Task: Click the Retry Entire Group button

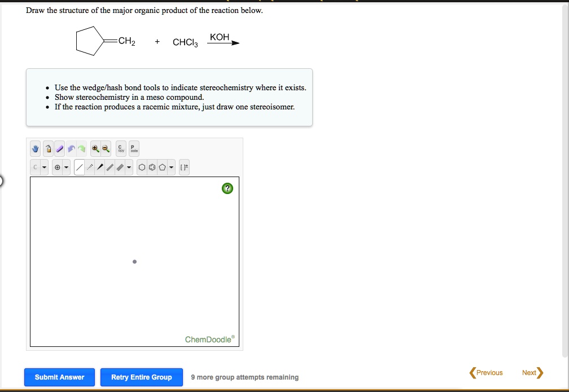Action: coord(141,377)
